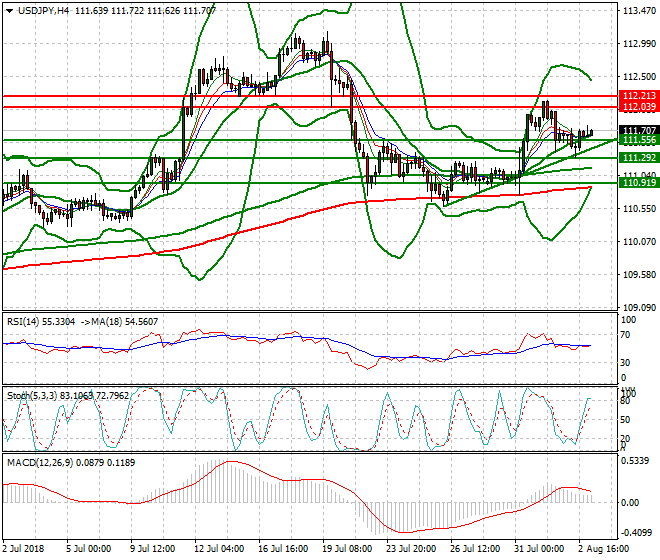Viewport: 660px width, 560px height.
Task: Select the 111.556 green support price label
Action: pyautogui.click(x=639, y=140)
